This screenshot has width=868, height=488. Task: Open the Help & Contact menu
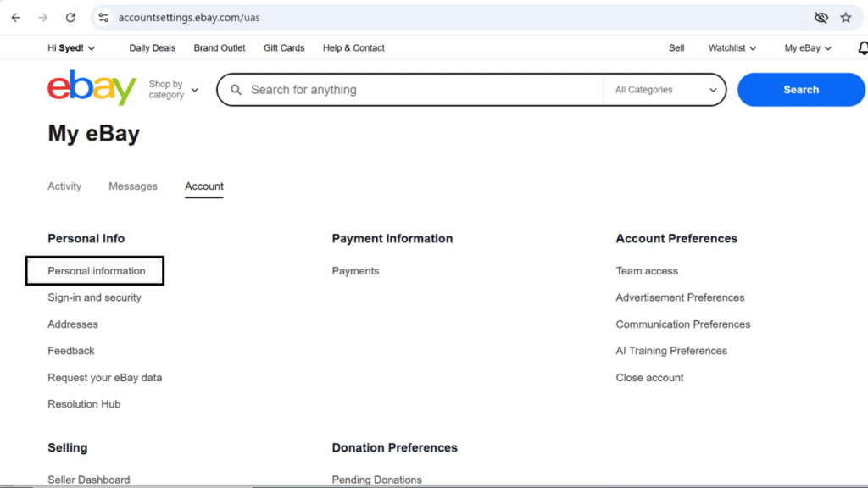click(353, 48)
